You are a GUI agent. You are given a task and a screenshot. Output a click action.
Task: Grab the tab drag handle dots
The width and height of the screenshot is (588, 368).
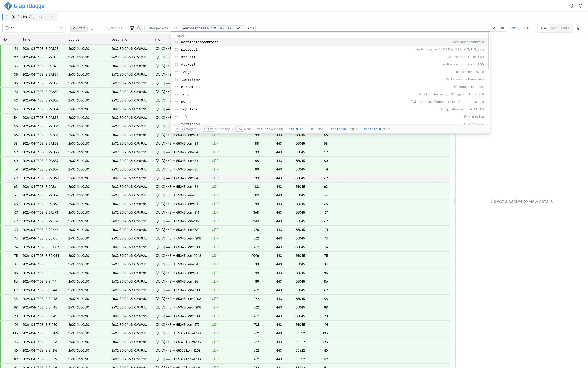tap(7, 17)
